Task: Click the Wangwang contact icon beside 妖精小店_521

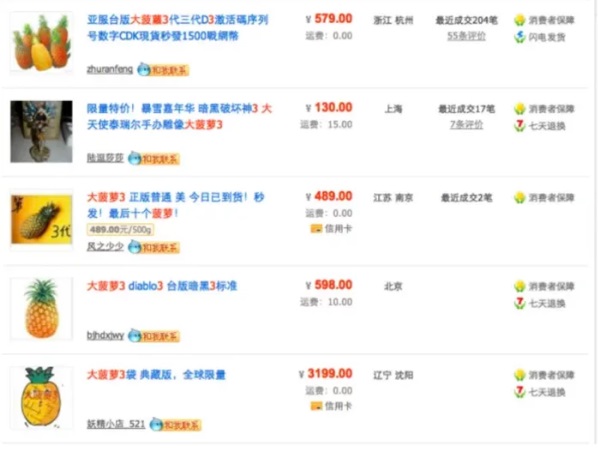Action: click(x=175, y=424)
